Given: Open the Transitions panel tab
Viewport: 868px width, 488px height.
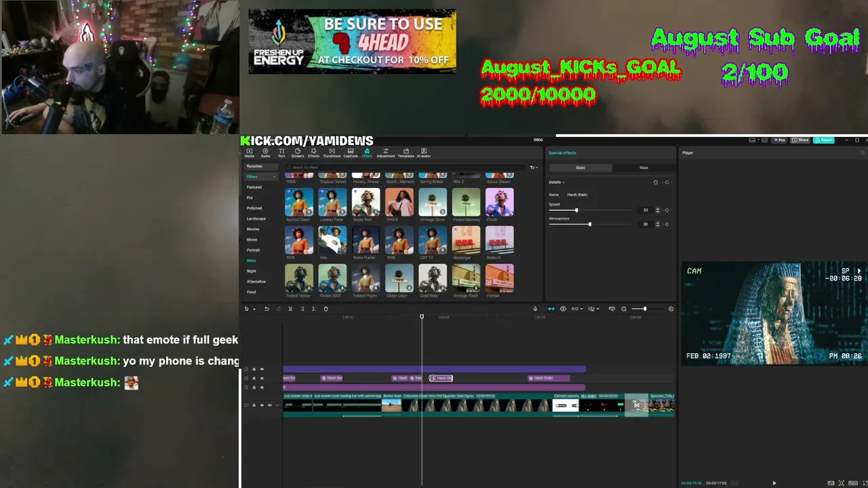Looking at the screenshot, I should point(332,153).
